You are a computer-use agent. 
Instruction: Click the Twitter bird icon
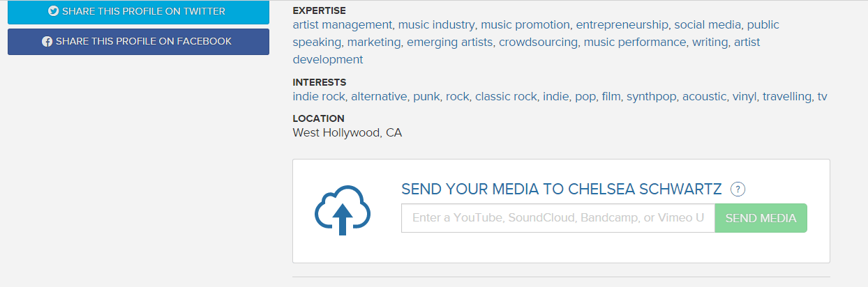point(53,11)
